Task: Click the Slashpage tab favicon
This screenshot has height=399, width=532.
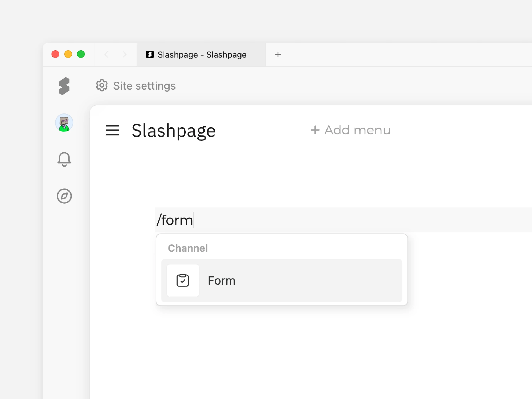Action: click(x=150, y=55)
